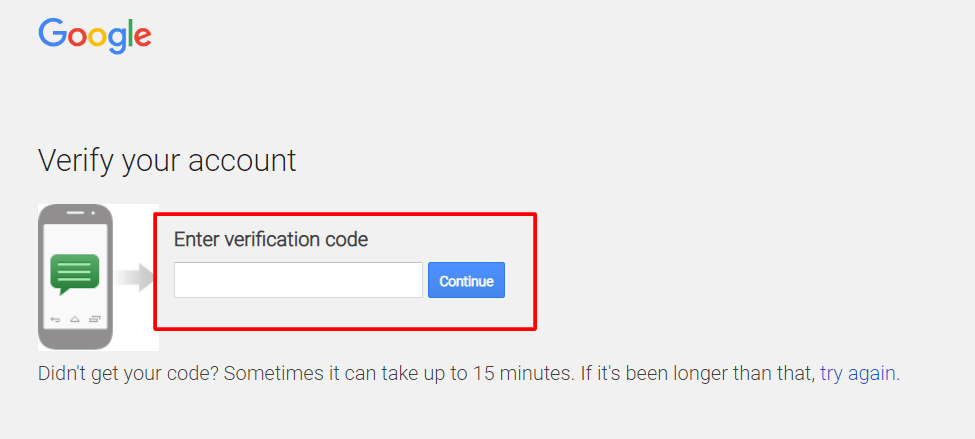Click the phone's bottom gray bezel
Image resolution: width=975 pixels, height=439 pixels.
coord(75,338)
